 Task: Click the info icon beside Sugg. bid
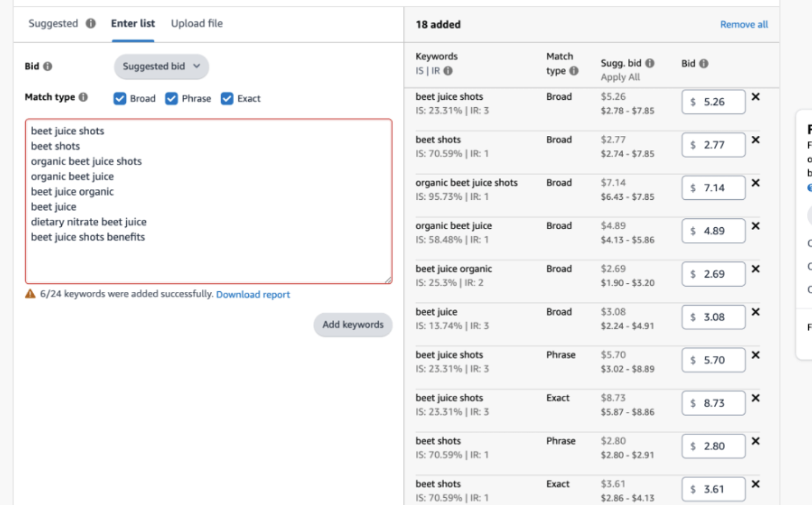click(x=650, y=63)
